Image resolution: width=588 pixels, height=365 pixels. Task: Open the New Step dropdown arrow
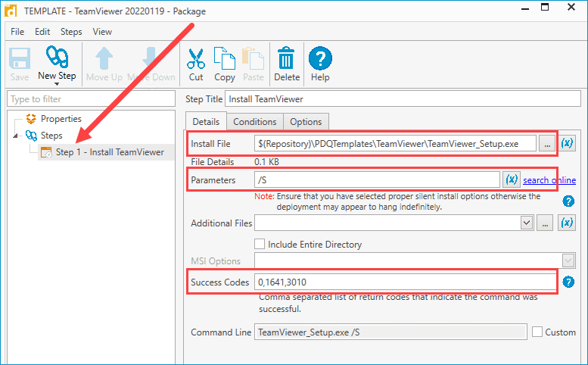[57, 84]
